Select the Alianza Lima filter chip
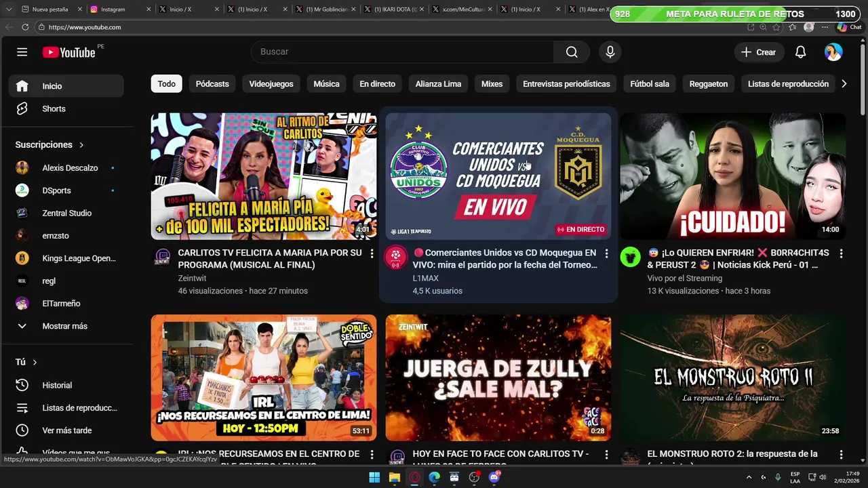The image size is (868, 488). [438, 84]
